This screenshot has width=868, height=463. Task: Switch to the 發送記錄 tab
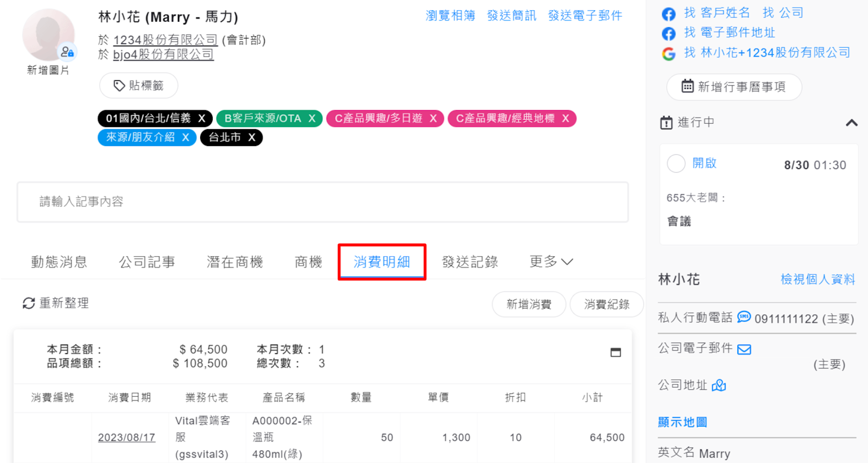470,262
